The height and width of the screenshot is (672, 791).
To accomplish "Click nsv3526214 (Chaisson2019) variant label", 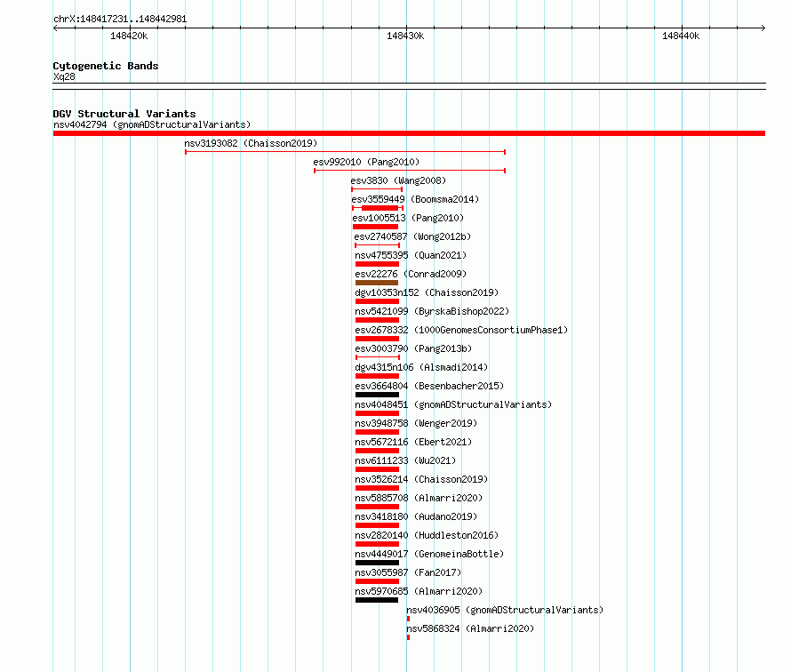I will (422, 479).
